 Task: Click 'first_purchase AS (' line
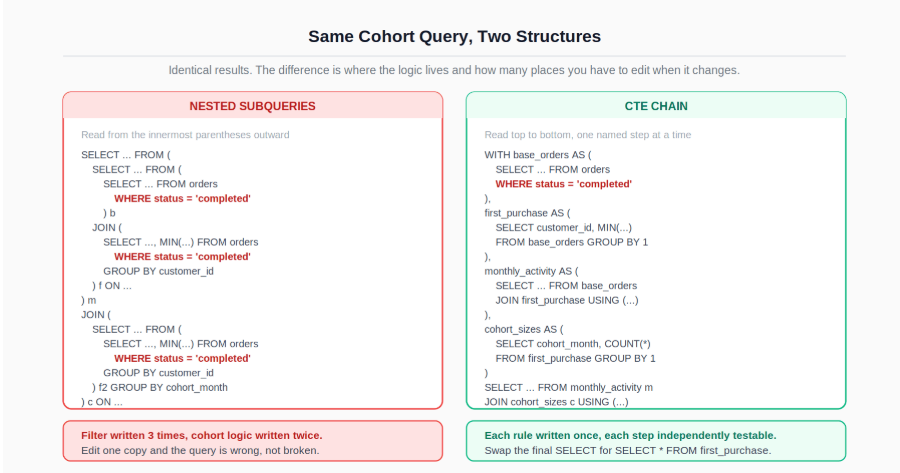[527, 213]
